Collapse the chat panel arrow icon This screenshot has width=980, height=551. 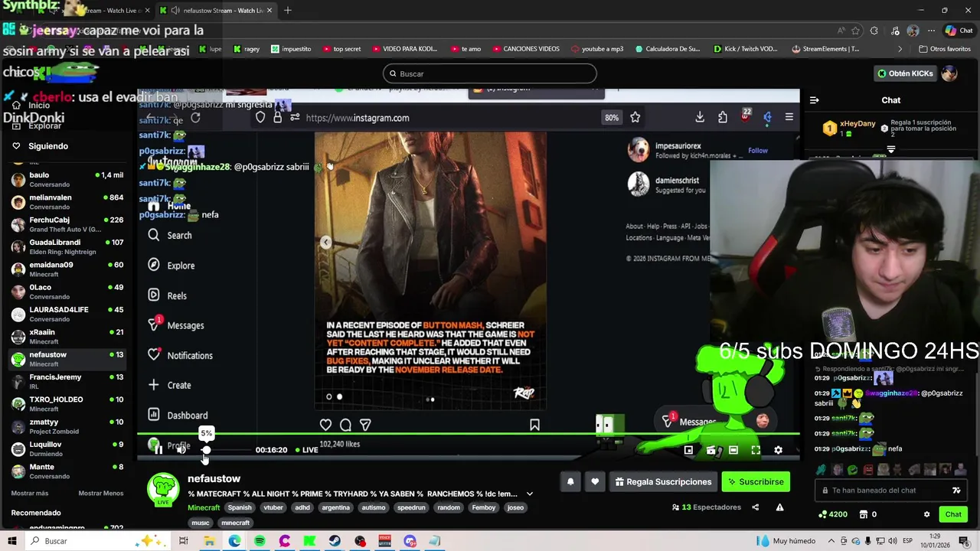pyautogui.click(x=815, y=100)
